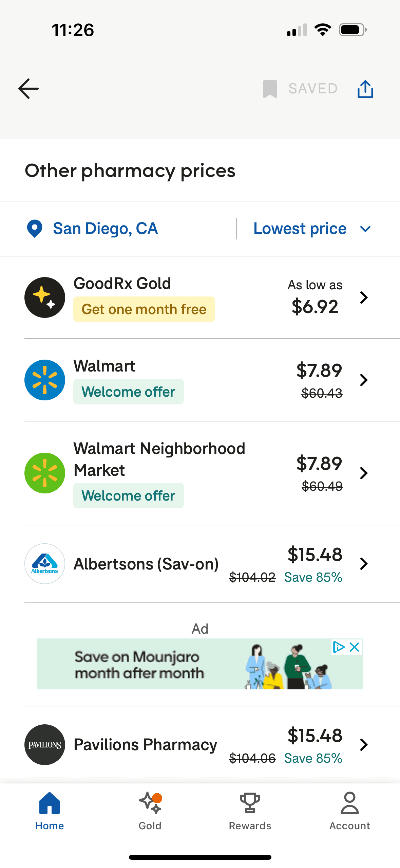Tap the San Diego location pin icon
400x868 pixels.
[35, 229]
